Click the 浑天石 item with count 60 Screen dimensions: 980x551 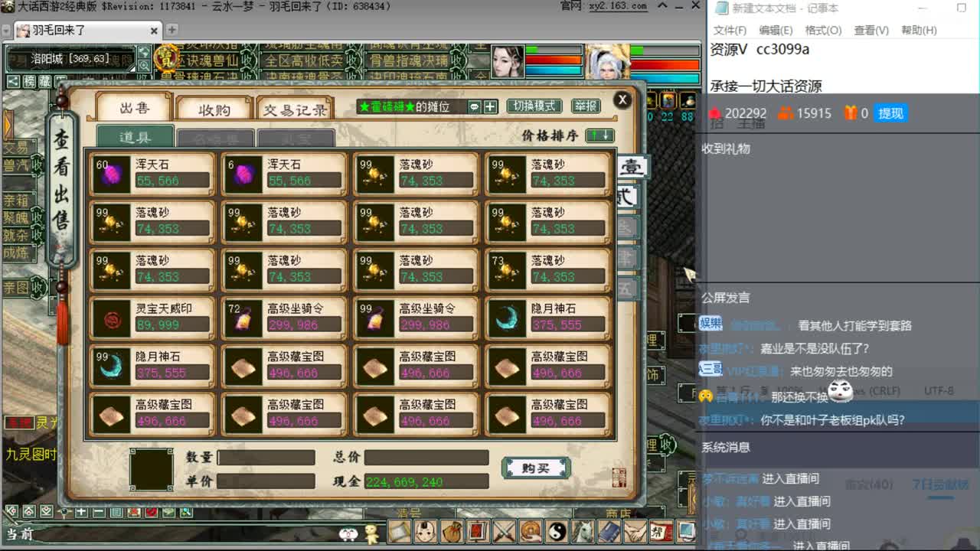pyautogui.click(x=152, y=174)
